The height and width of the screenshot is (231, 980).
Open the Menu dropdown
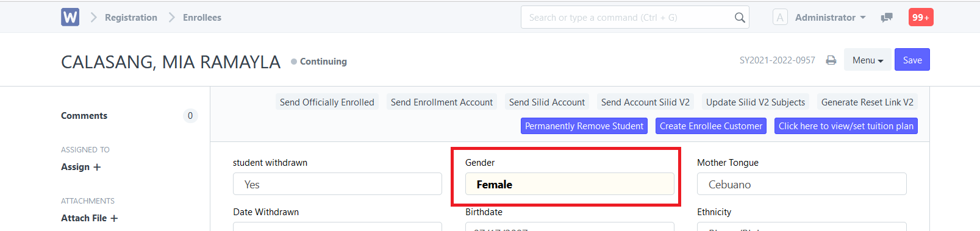868,60
